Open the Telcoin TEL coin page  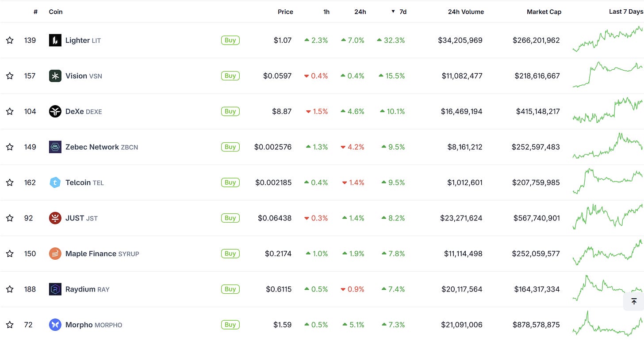pyautogui.click(x=84, y=182)
